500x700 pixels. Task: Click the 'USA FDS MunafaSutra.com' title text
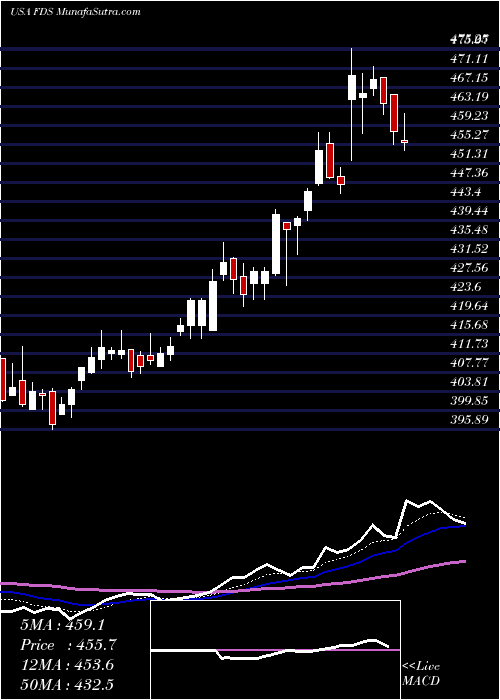[x=75, y=12]
